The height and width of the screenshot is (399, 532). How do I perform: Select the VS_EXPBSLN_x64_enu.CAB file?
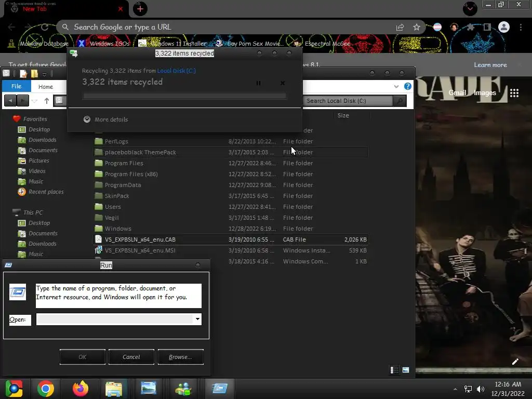(231, 239)
